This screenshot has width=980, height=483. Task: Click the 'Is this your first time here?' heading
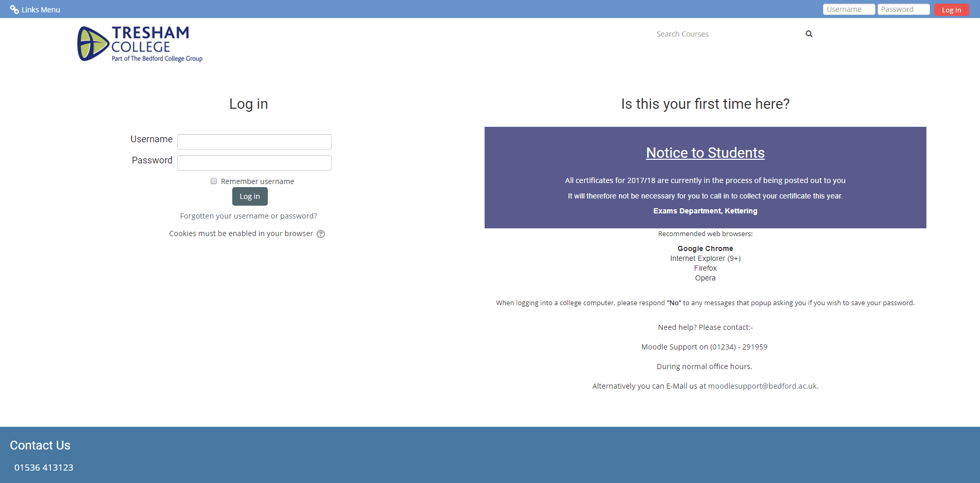(706, 104)
